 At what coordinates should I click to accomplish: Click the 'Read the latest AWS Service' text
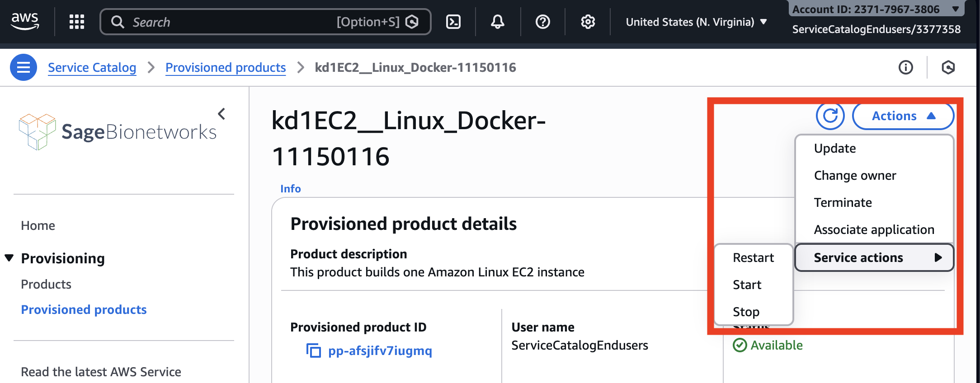[x=101, y=372]
